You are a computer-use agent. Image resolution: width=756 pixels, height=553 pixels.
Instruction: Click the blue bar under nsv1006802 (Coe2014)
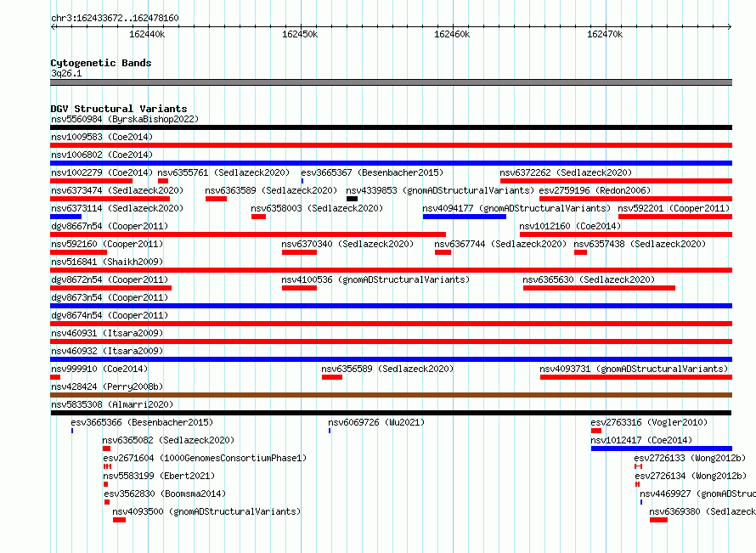click(x=391, y=163)
